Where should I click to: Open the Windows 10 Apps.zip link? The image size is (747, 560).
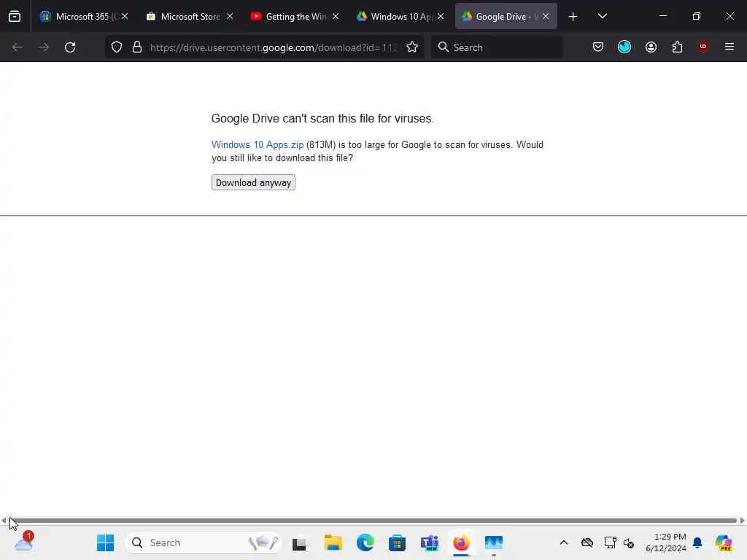[258, 145]
